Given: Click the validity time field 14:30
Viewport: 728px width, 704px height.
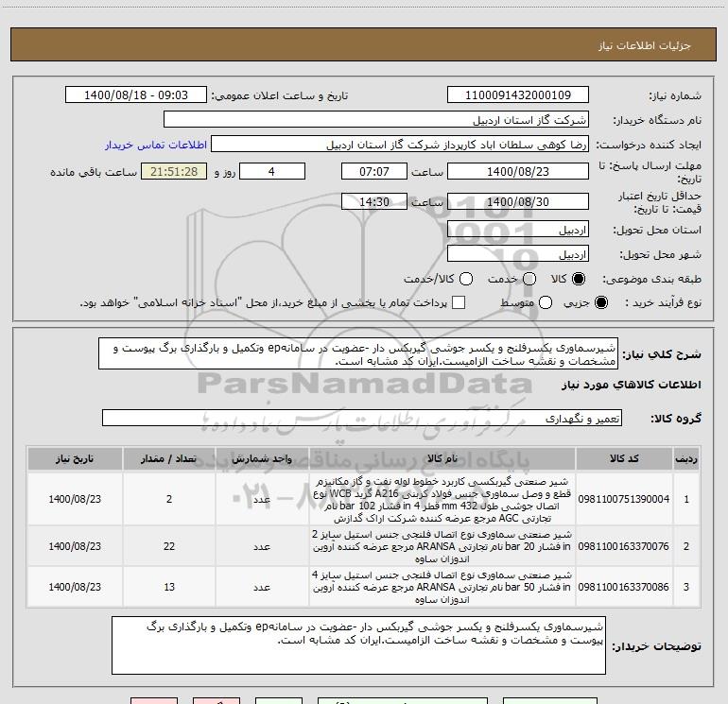Looking at the screenshot, I should pos(374,201).
